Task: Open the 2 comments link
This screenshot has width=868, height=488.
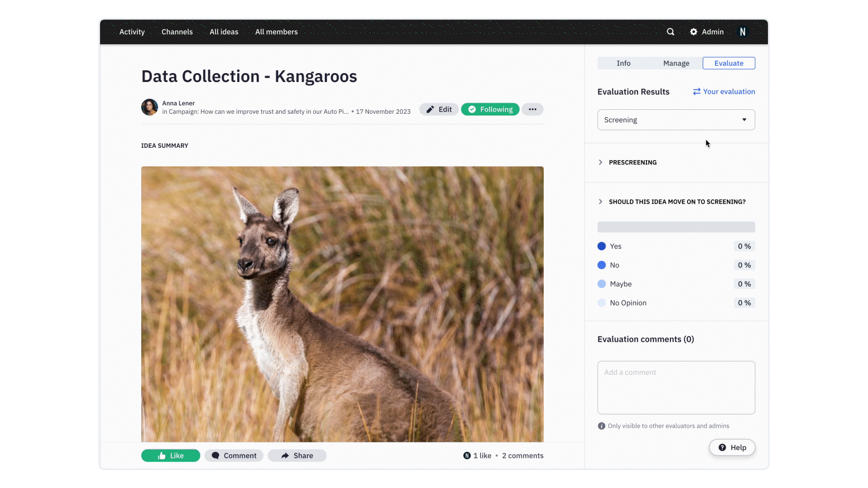Action: coord(522,456)
